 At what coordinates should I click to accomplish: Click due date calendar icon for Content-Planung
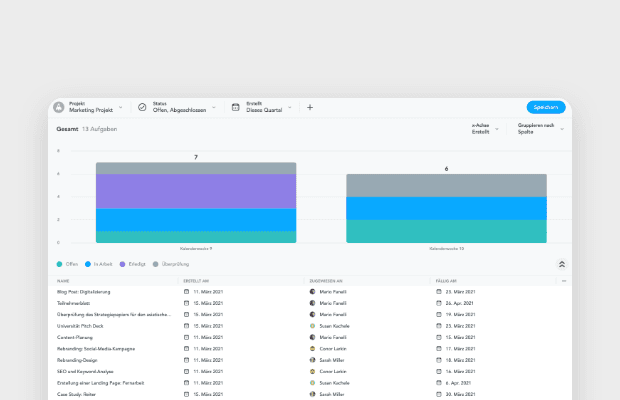pos(439,337)
